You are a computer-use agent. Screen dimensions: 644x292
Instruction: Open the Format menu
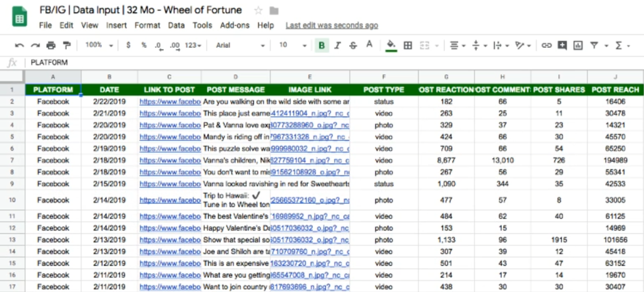click(147, 25)
